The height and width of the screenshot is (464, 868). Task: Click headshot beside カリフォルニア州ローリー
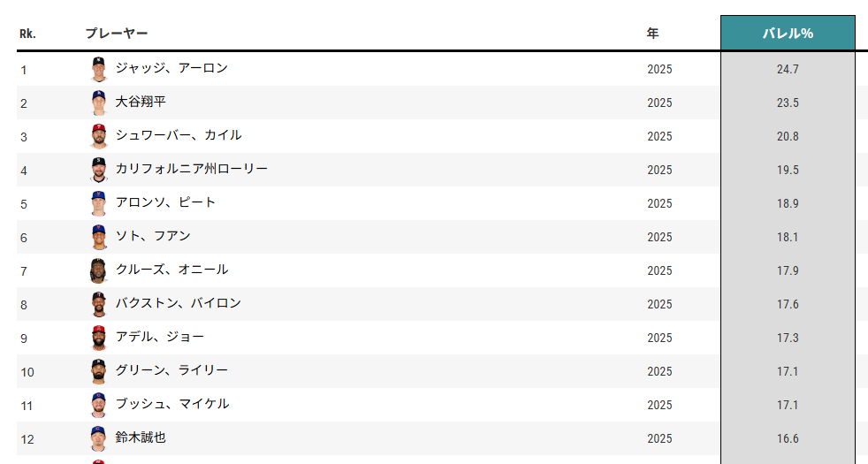tap(98, 170)
